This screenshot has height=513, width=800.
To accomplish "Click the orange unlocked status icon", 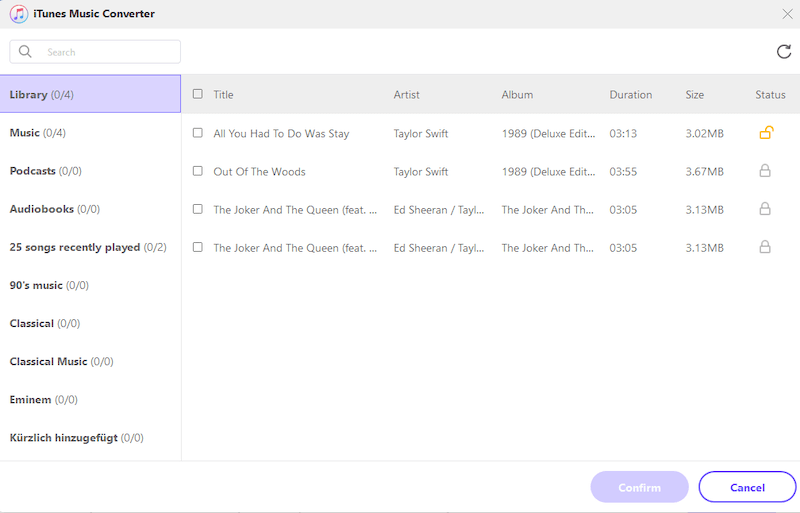I will pyautogui.click(x=765, y=133).
